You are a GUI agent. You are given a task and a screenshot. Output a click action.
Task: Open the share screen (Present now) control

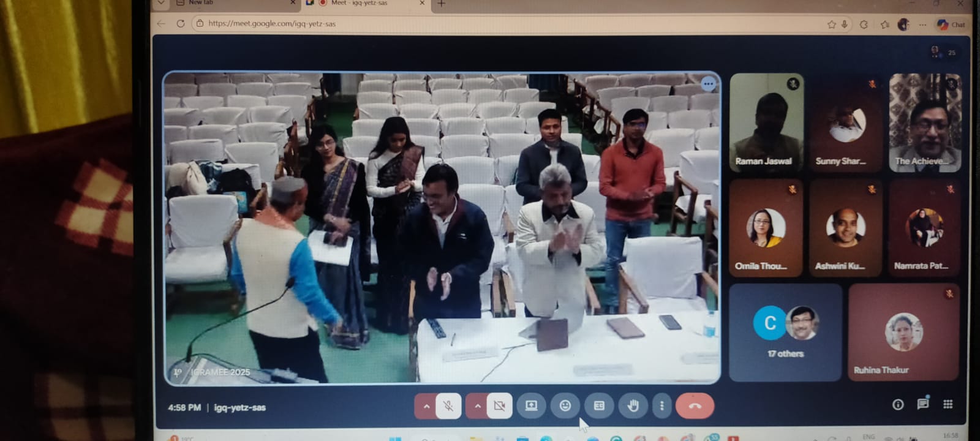531,405
